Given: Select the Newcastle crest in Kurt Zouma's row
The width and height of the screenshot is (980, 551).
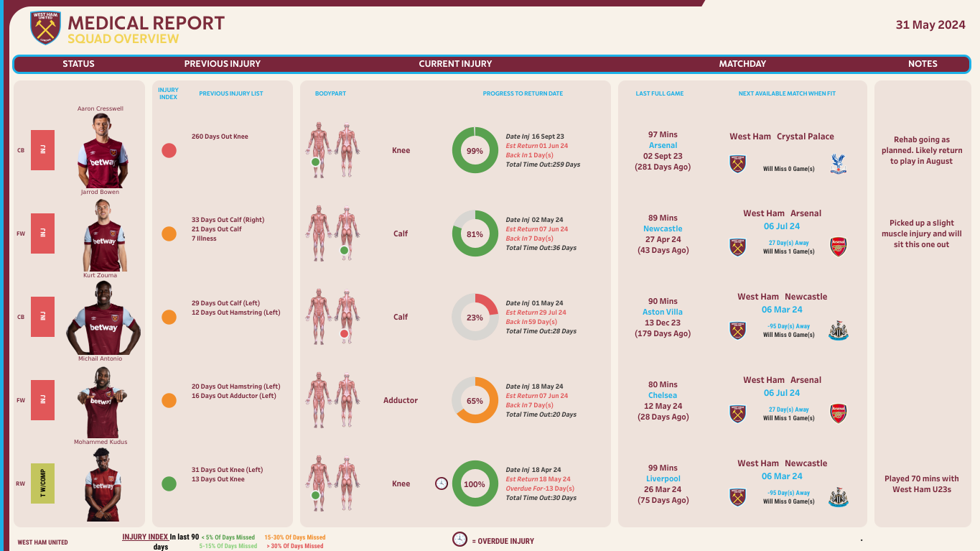Looking at the screenshot, I should (x=838, y=330).
